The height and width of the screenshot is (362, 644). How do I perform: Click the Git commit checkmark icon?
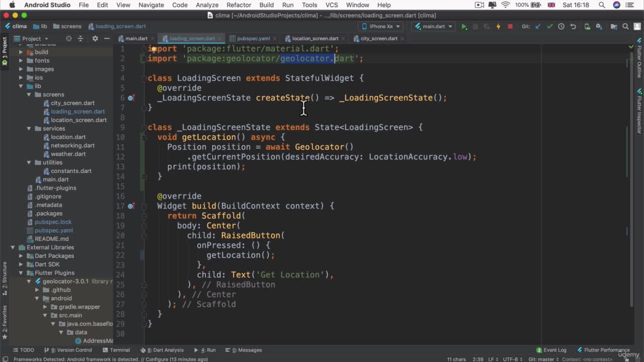549,26
